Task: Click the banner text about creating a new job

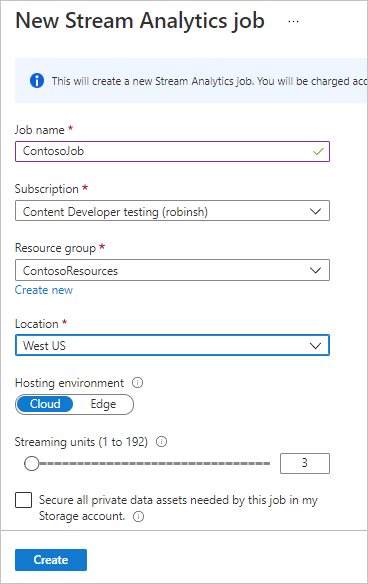Action: pyautogui.click(x=209, y=81)
